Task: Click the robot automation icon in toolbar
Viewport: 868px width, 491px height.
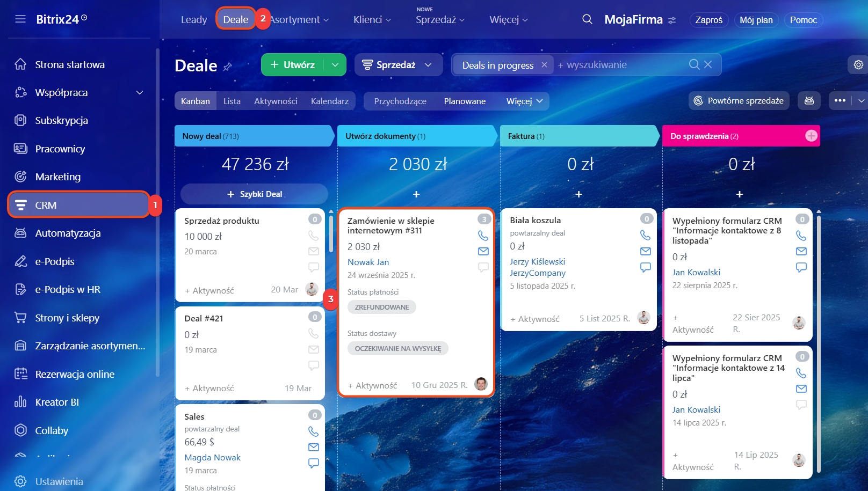Action: (809, 101)
